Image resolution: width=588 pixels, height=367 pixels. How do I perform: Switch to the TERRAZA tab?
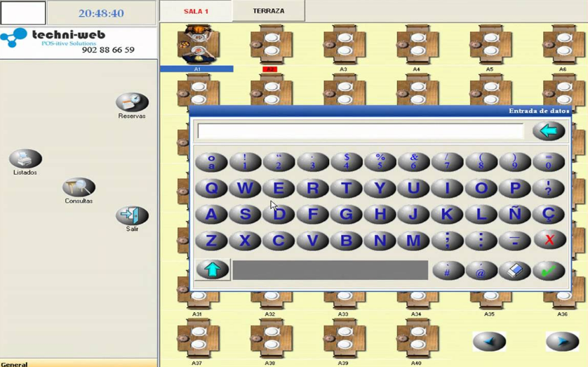[269, 11]
